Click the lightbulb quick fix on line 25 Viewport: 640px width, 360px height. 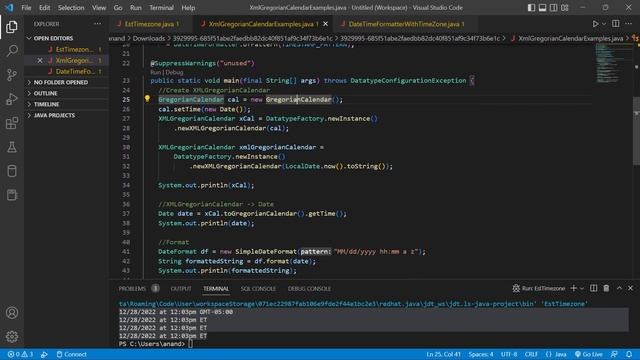click(147, 99)
